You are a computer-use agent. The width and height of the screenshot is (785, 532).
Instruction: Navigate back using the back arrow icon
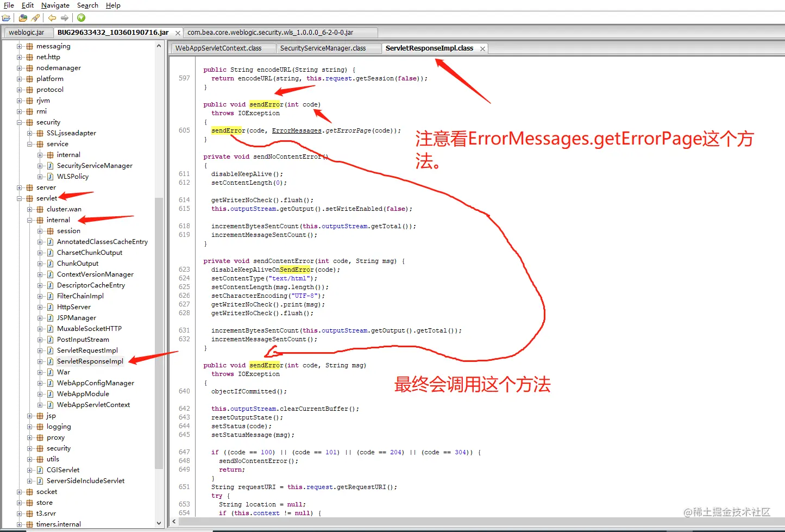coord(51,17)
